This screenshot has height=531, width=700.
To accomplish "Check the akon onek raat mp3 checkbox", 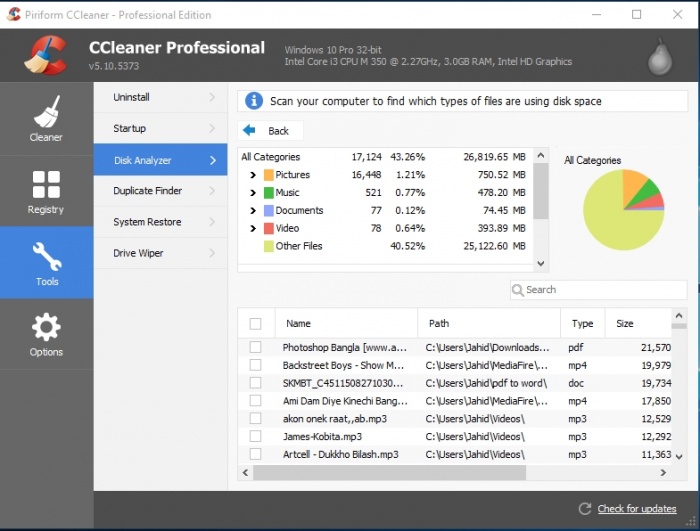I will 255,418.
